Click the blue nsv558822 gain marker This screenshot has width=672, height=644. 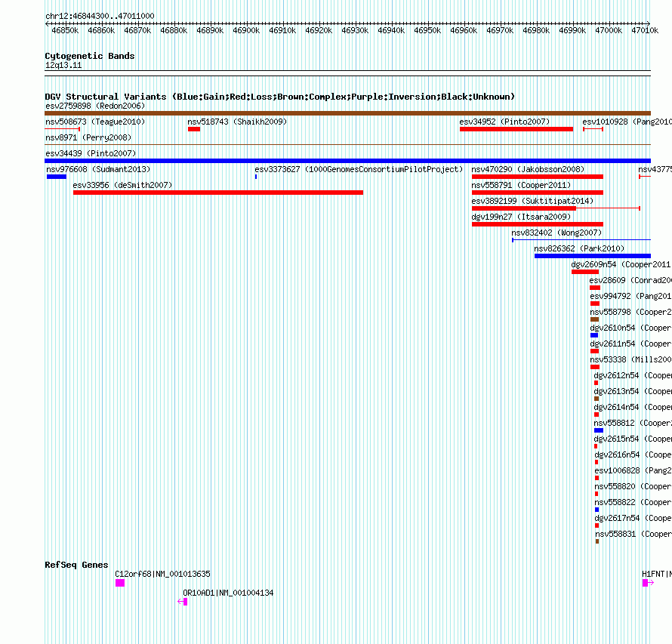(597, 510)
